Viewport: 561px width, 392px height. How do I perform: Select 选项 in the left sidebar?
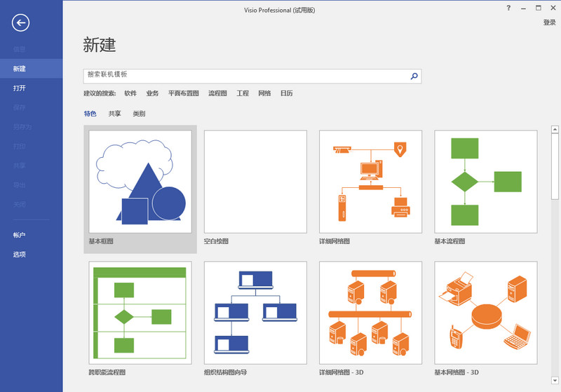20,255
